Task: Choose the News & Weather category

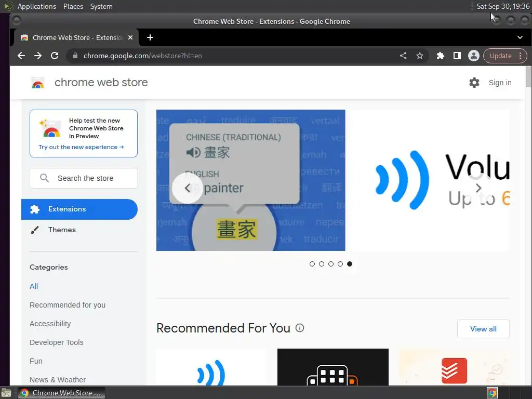Action: [x=58, y=379]
